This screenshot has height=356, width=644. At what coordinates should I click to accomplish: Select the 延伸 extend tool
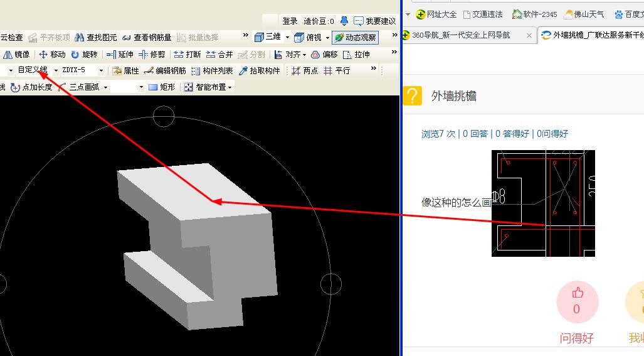pyautogui.click(x=120, y=54)
